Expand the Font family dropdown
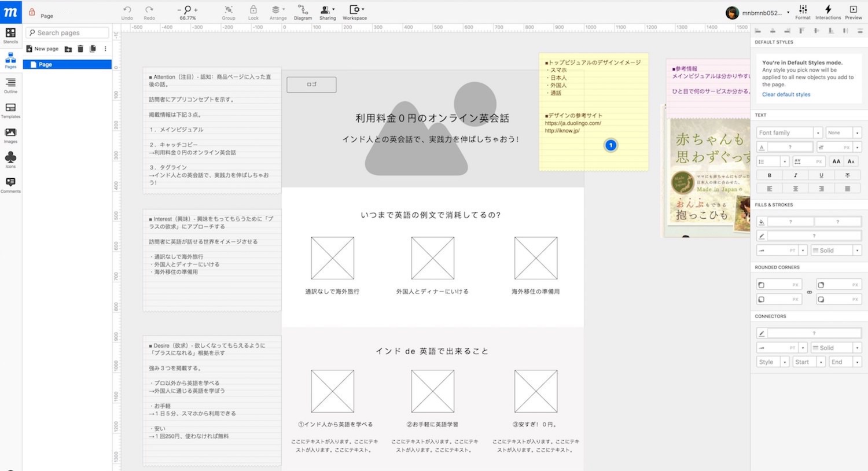 pos(818,133)
